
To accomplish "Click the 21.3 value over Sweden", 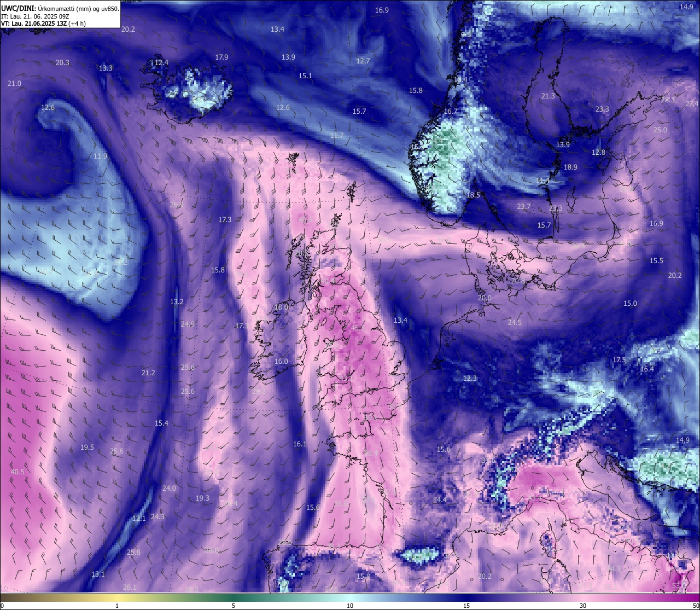I will (548, 96).
